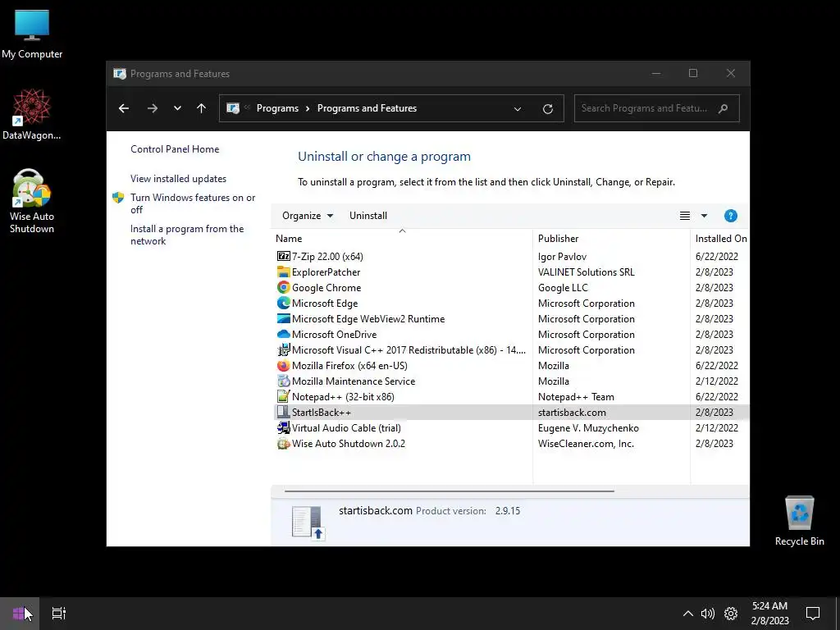Open the settings gear tray icon
Image resolution: width=840 pixels, height=630 pixels.
tap(731, 614)
